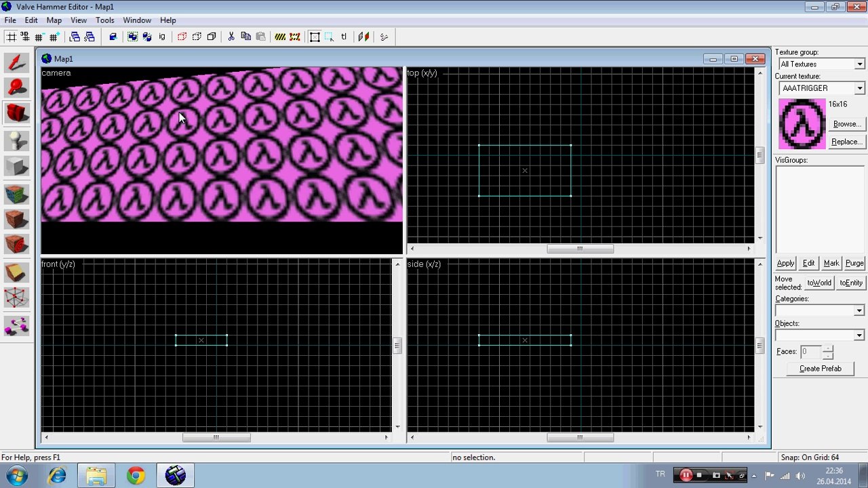868x488 pixels.
Task: Click the Browse... texture button
Action: point(846,124)
